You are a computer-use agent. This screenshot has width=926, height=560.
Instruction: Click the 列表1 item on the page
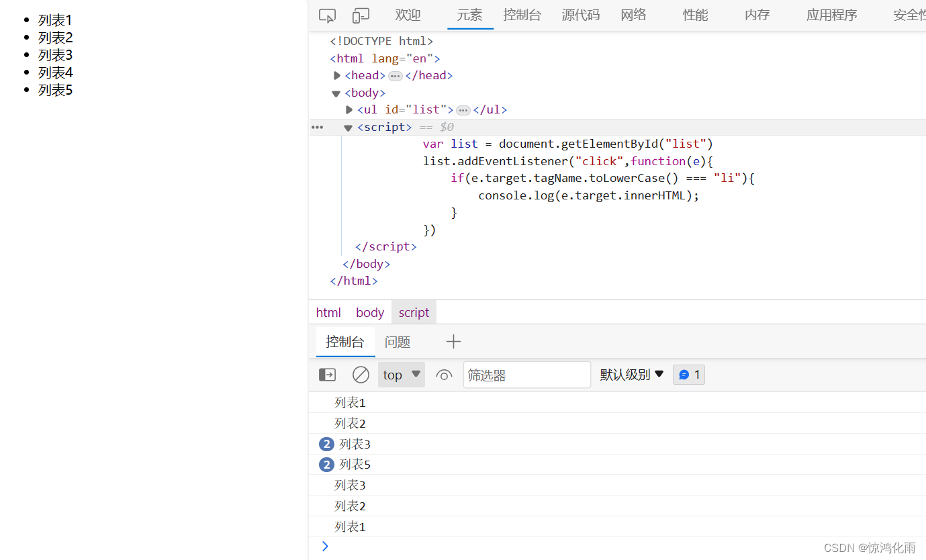[55, 20]
